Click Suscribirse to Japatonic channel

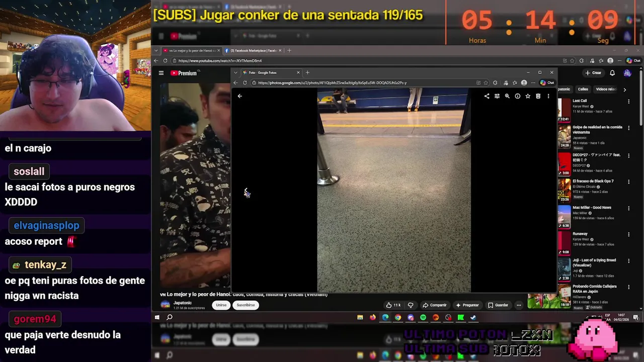(x=246, y=305)
